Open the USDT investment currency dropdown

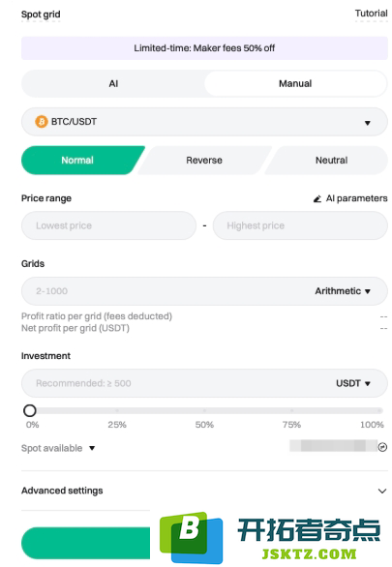[x=353, y=383]
